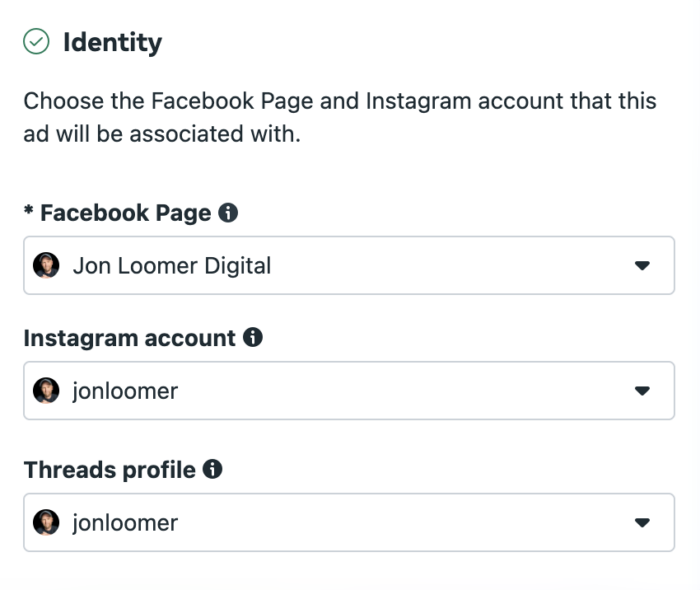Click the Threads profile field label
This screenshot has height=590, width=700.
(109, 469)
